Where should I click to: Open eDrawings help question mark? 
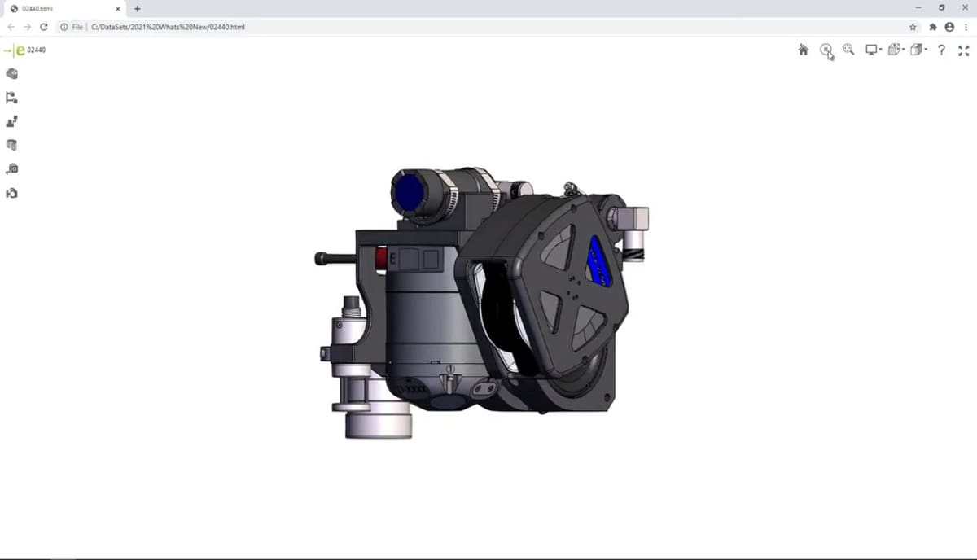point(941,50)
